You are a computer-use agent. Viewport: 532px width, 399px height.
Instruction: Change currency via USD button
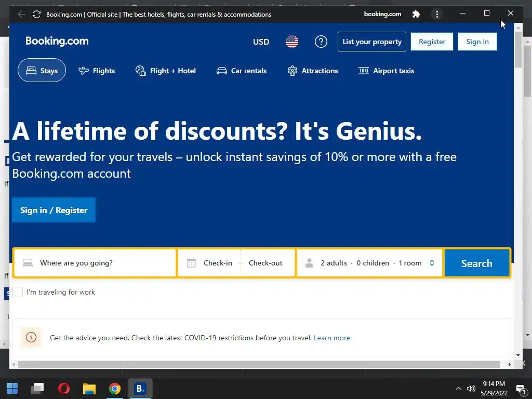click(x=261, y=42)
